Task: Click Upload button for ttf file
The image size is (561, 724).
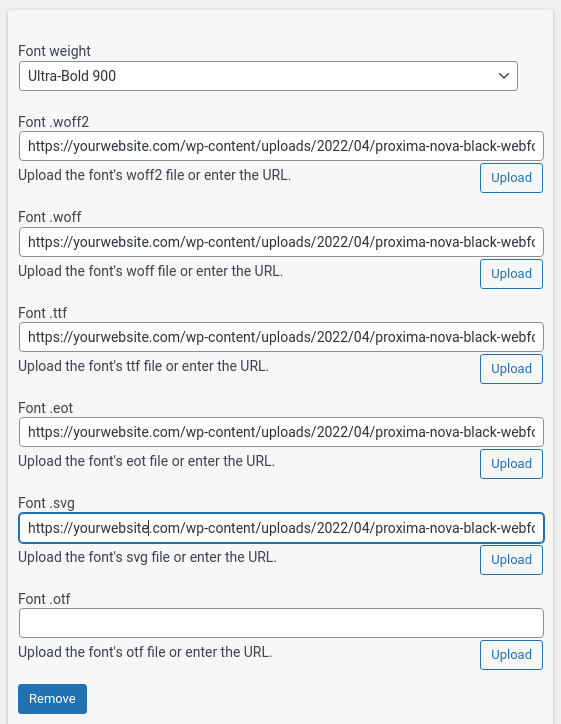Action: click(x=511, y=369)
